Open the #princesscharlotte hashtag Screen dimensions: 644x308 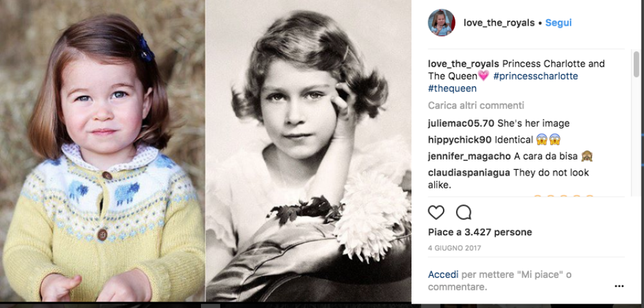[x=536, y=76]
